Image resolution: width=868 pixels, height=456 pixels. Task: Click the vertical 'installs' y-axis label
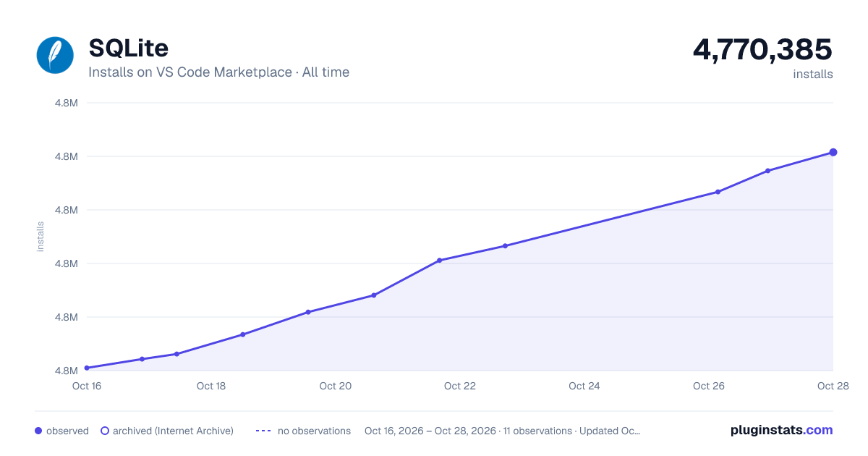click(41, 237)
